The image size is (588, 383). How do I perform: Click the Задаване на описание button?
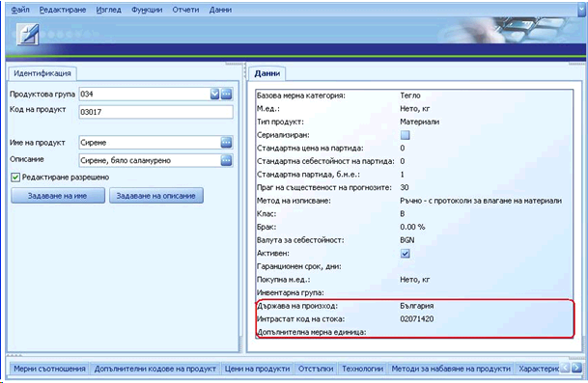tap(156, 196)
